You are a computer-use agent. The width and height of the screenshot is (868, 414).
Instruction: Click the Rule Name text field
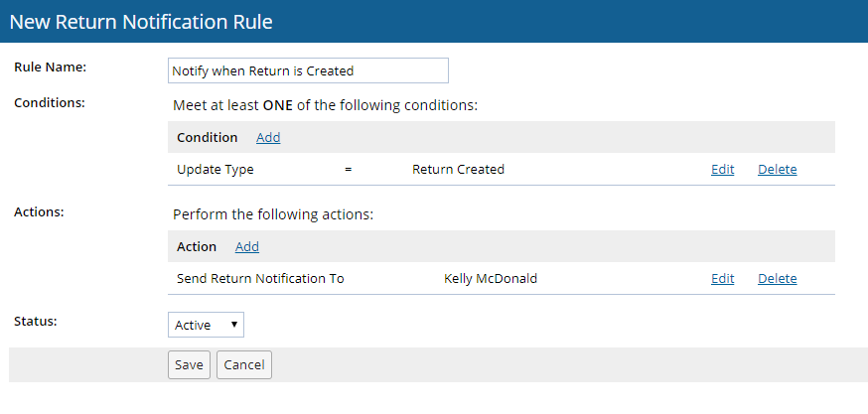308,70
